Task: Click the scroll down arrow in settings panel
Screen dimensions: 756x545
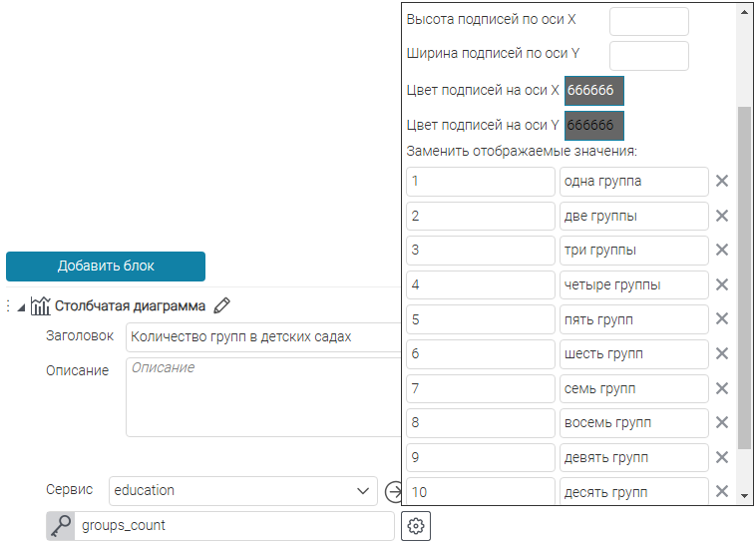Action: click(x=744, y=494)
